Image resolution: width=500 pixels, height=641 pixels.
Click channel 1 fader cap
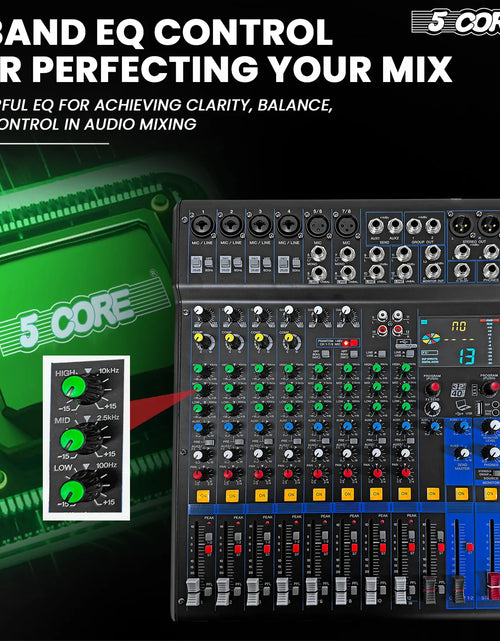[x=193, y=592]
